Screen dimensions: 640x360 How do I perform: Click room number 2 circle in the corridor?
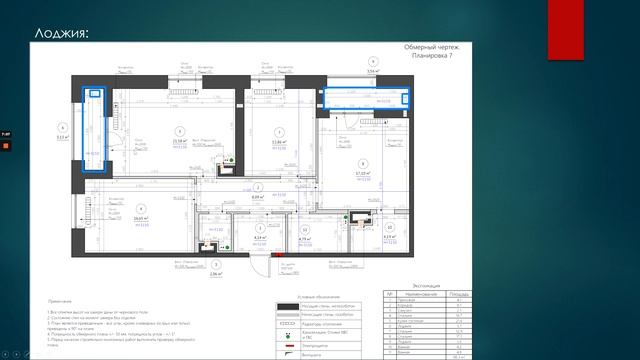[x=258, y=187]
